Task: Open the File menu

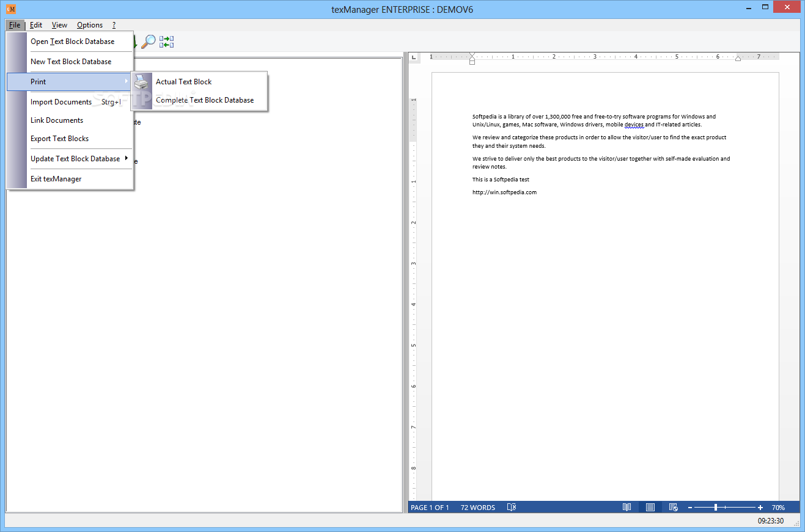Action: click(15, 25)
